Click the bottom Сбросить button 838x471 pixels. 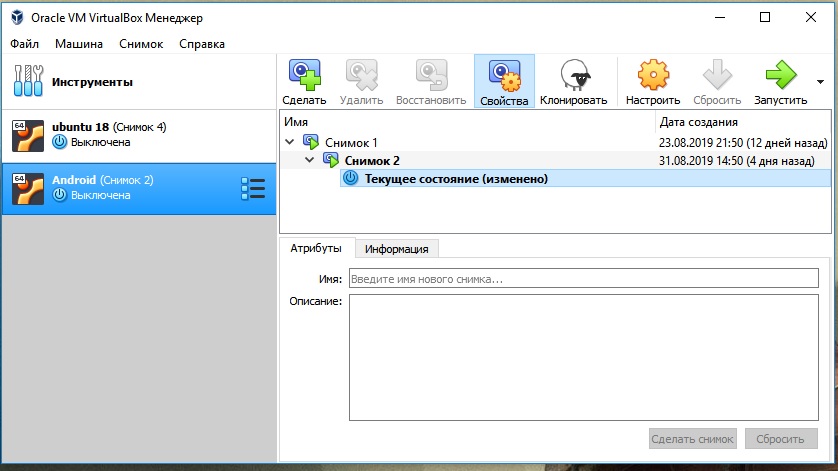[x=781, y=439]
